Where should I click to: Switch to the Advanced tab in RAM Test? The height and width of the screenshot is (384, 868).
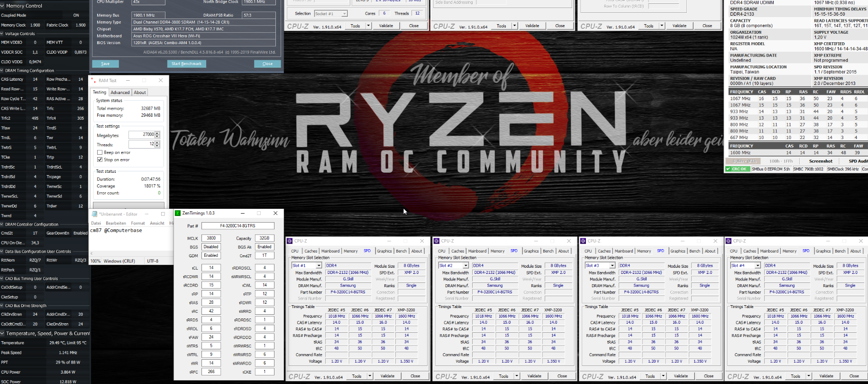[120, 93]
